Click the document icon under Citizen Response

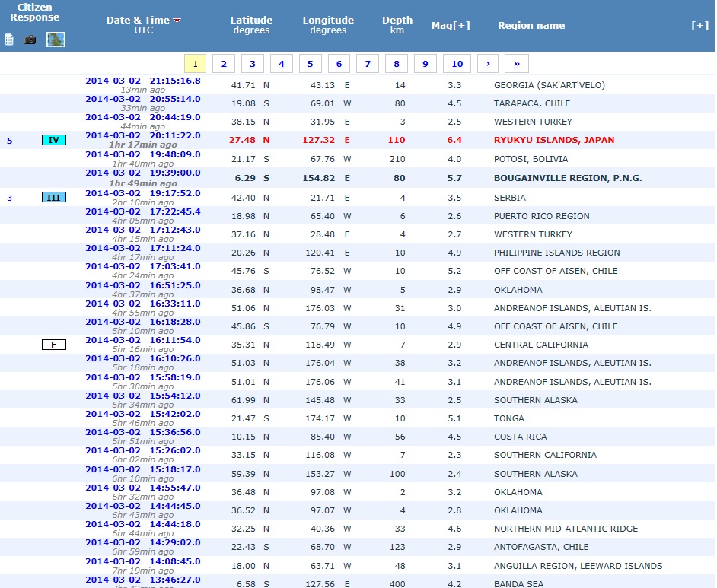[x=9, y=40]
